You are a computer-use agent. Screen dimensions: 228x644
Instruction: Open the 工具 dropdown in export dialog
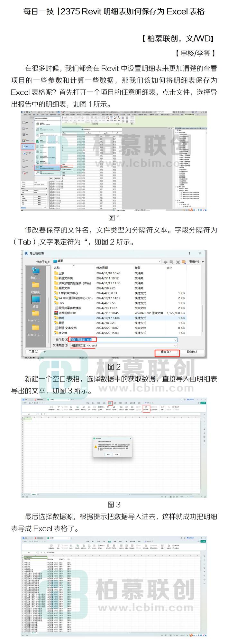pyautogui.click(x=35, y=352)
